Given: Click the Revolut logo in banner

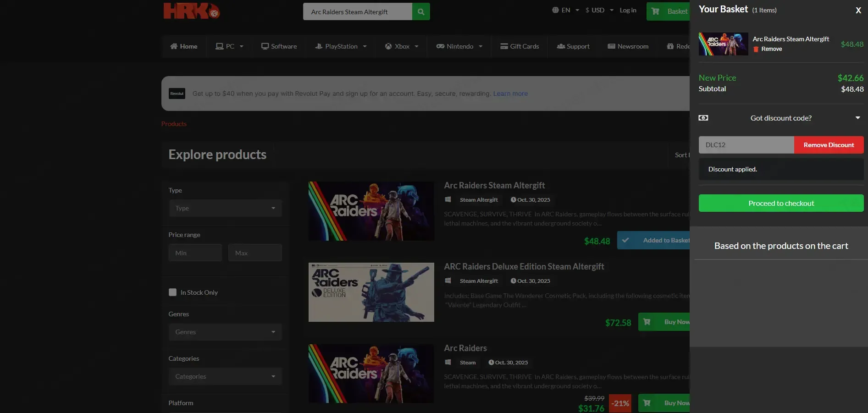Looking at the screenshot, I should 177,94.
